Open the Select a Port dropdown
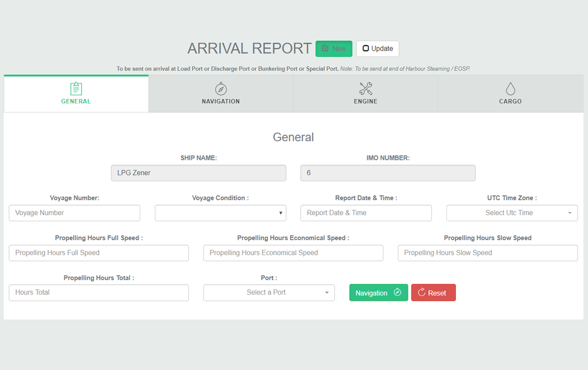588x370 pixels. pyautogui.click(x=269, y=293)
